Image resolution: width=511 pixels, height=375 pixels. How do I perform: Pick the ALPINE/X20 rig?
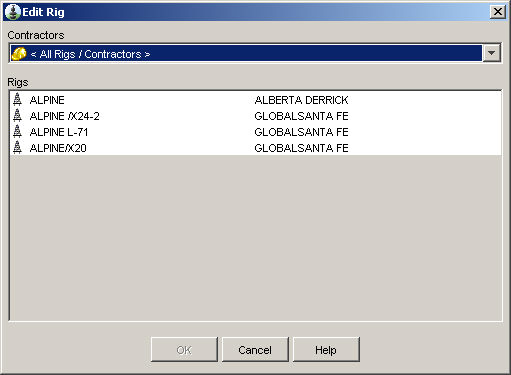[x=255, y=148]
